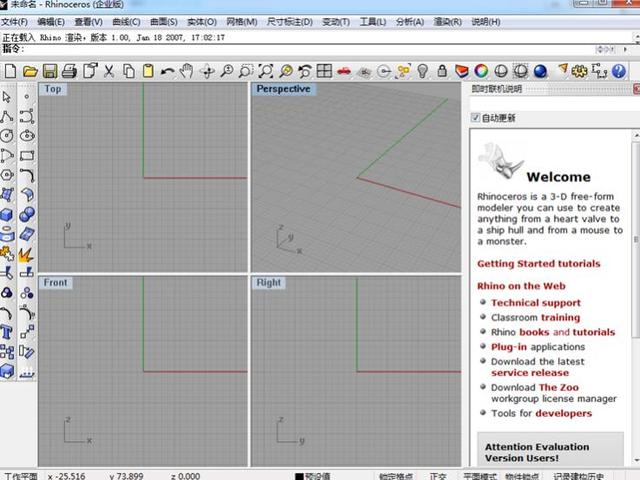Click into the 指令 command input line
Screen dimensions: 640x480
310,49
